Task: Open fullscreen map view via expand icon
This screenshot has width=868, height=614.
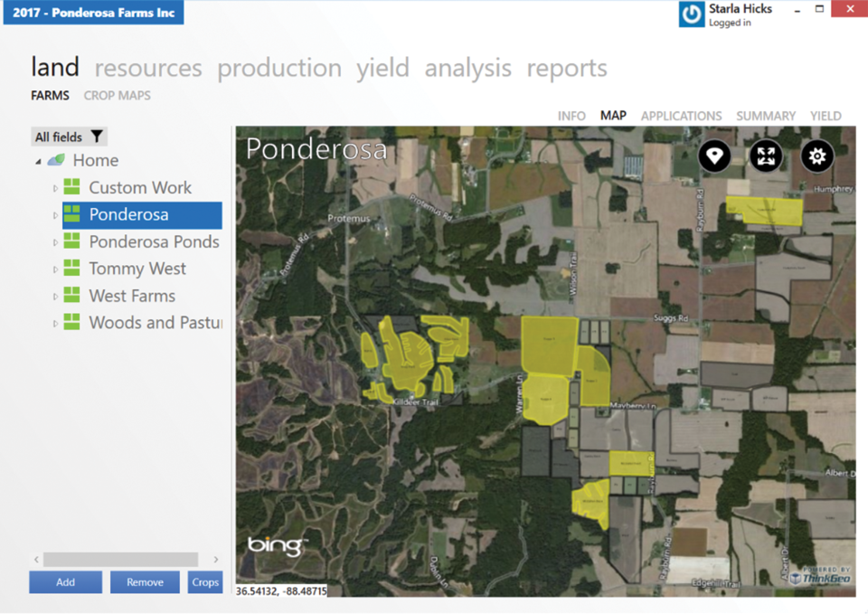Action: point(766,156)
